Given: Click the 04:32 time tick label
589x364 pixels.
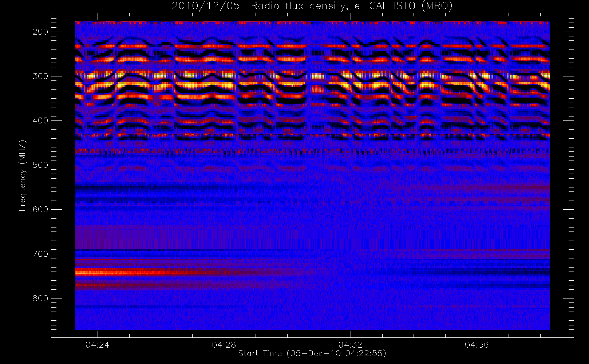Looking at the screenshot, I should pyautogui.click(x=350, y=345).
